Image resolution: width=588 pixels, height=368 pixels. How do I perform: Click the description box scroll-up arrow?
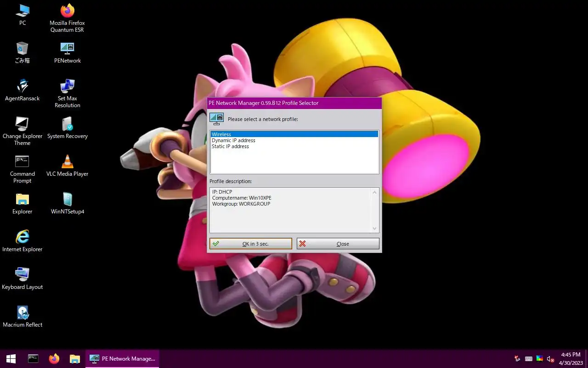(x=374, y=192)
